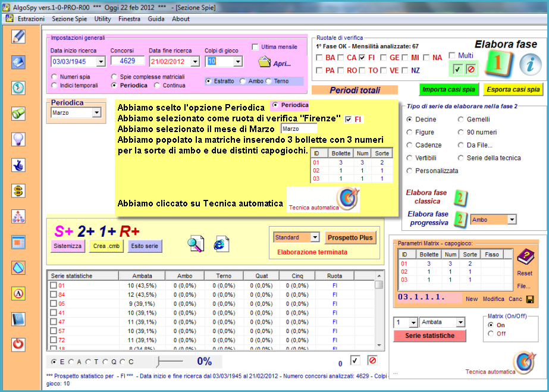The width and height of the screenshot is (549, 392).
Task: Click the red prohibition icon under Multi
Action: coord(471,70)
